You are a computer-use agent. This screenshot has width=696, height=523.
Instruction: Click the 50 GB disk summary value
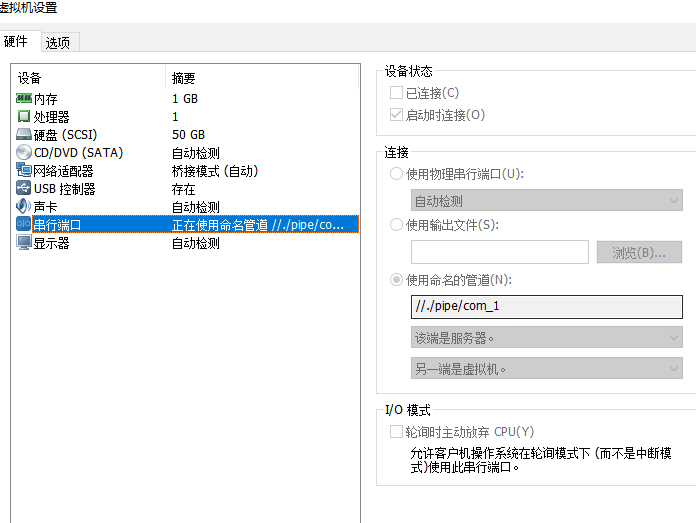pyautogui.click(x=189, y=135)
